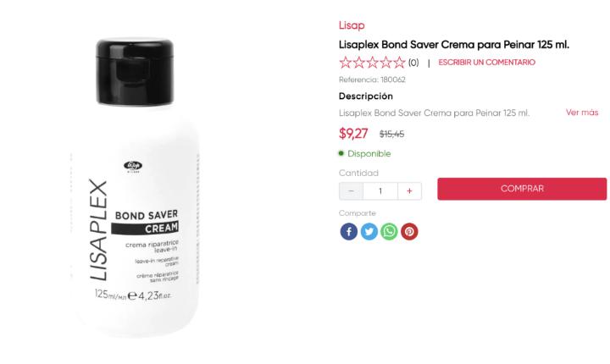Click the quantity input field
Viewport: 610px width, 364px height.
point(380,191)
